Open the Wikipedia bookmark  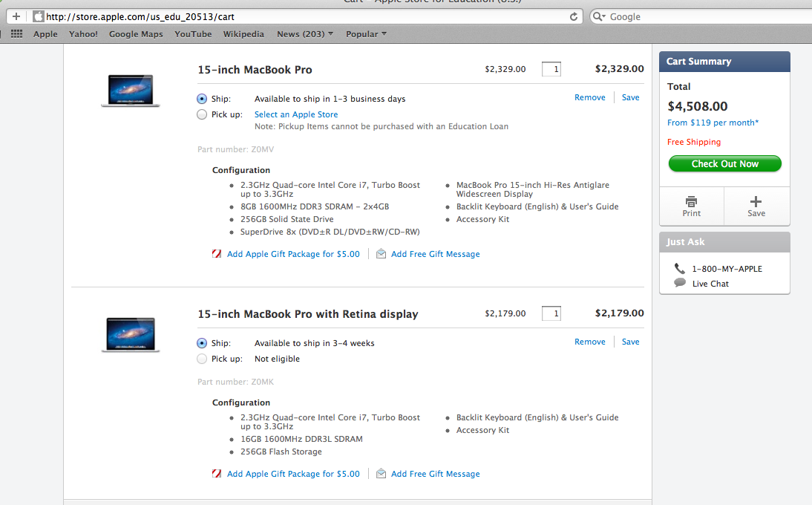[x=243, y=34]
